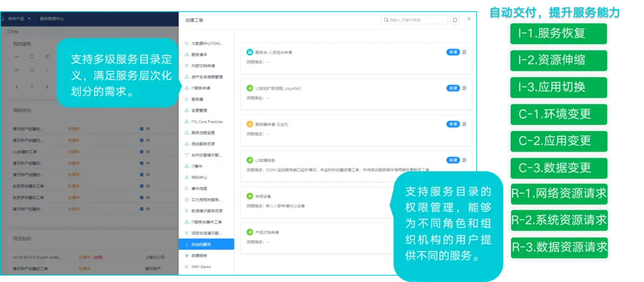644x282 pixels.
Task: Click the R-2.系统资源请求 green label
Action: click(559, 220)
